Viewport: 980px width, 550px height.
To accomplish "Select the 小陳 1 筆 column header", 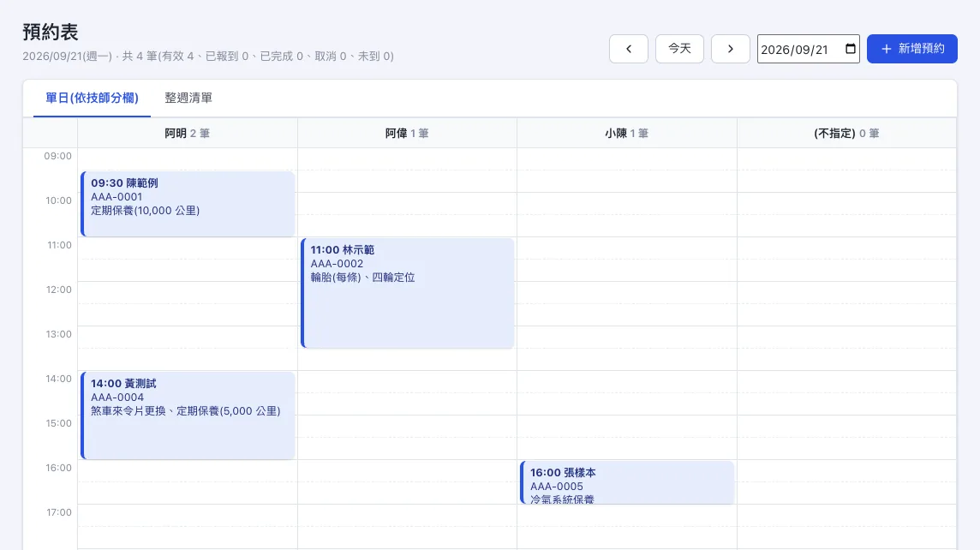I will point(627,133).
